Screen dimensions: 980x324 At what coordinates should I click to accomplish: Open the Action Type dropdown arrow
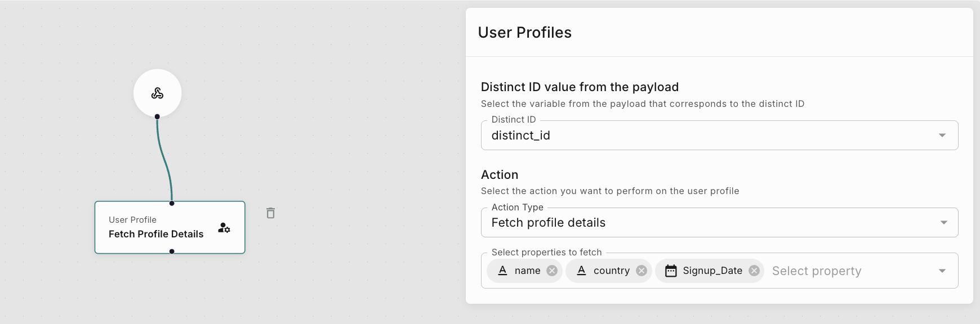tap(944, 223)
